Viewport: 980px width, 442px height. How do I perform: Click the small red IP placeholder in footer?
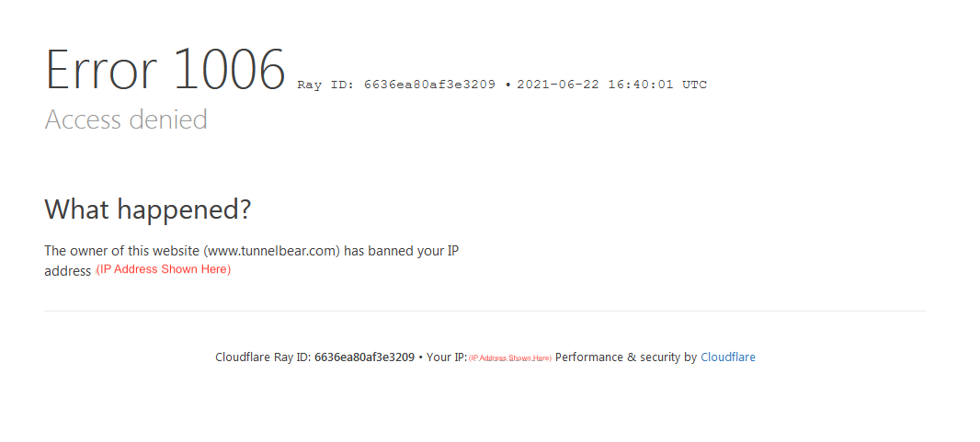510,358
